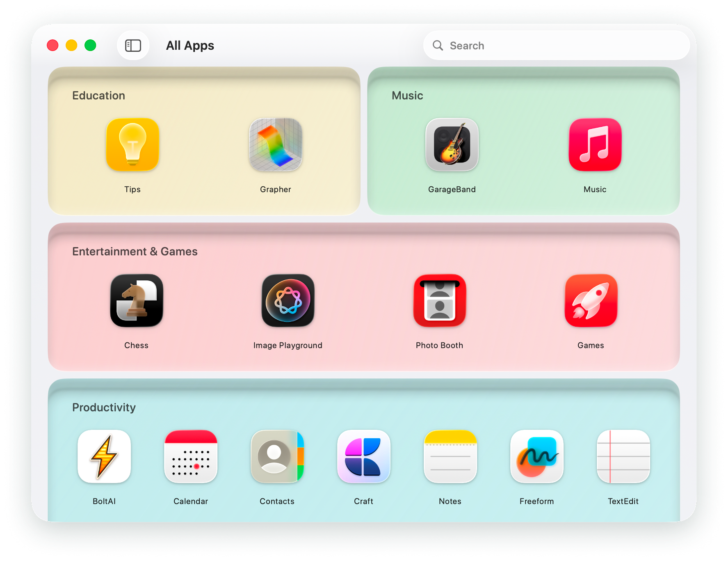Start the Chess game app

(x=137, y=300)
